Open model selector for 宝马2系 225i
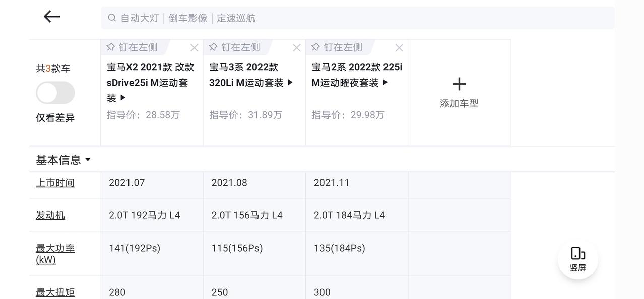The width and height of the screenshot is (644, 299). 357,74
